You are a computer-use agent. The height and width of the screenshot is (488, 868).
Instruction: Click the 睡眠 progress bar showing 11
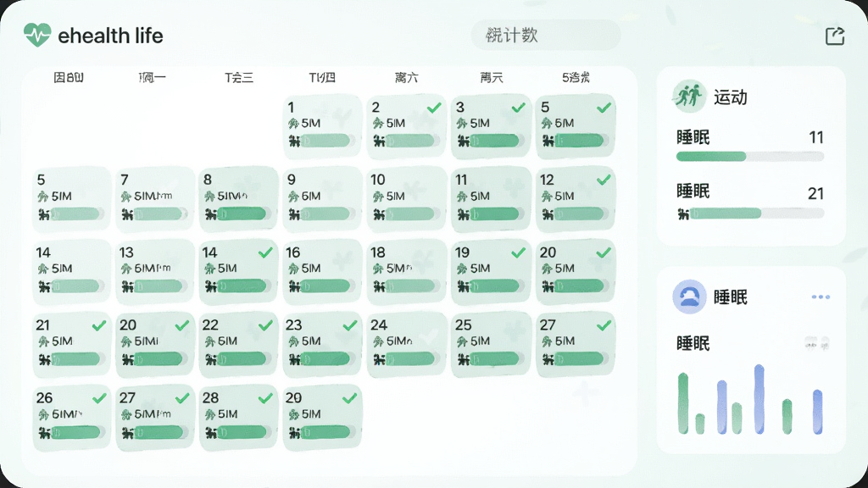point(750,157)
